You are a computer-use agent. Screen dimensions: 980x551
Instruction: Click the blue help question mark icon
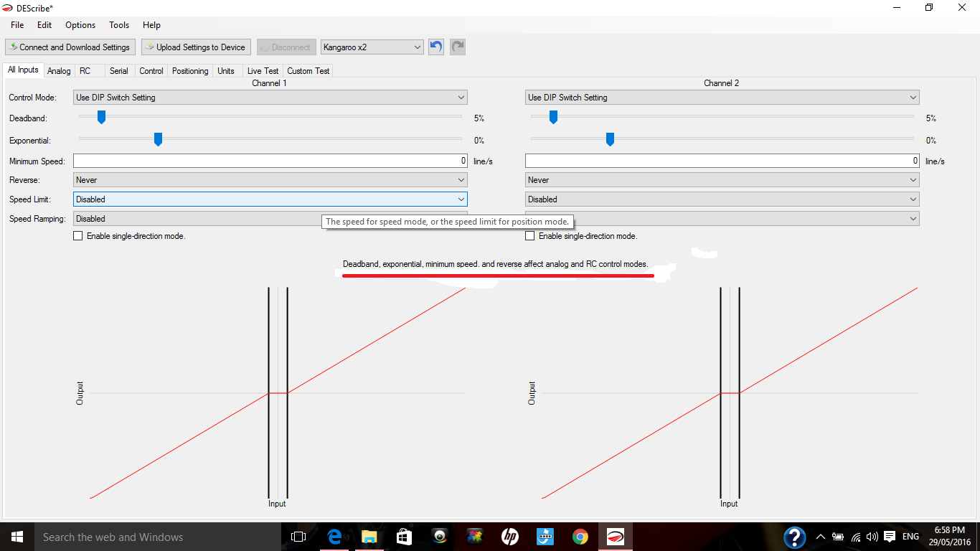coord(794,537)
